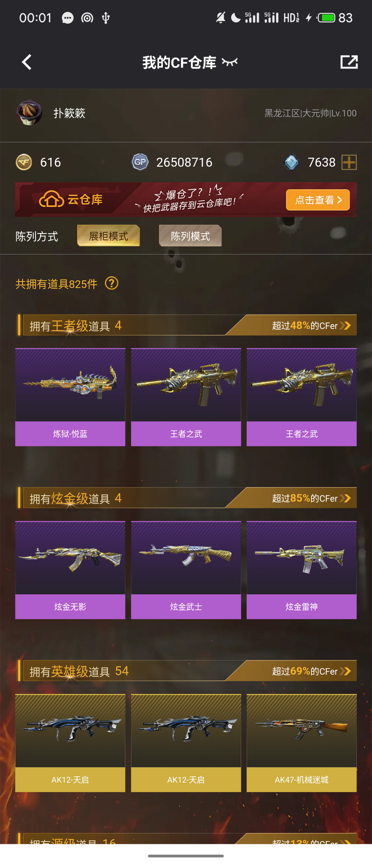Tap the player avatar image
372x868 pixels.
click(x=29, y=113)
